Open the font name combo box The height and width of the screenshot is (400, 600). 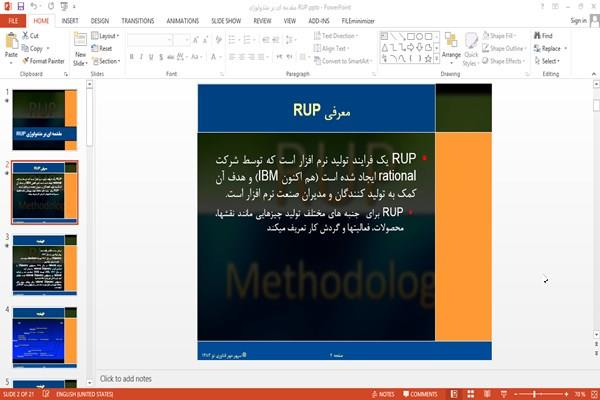tap(150, 40)
